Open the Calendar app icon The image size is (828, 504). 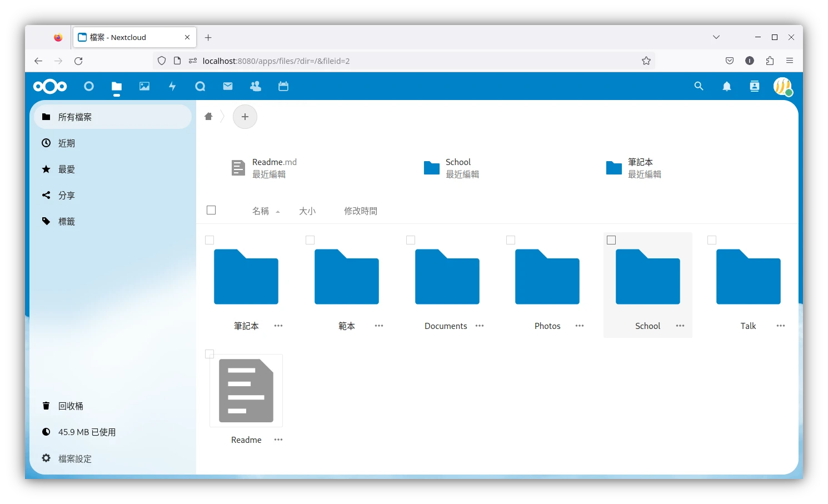point(283,86)
